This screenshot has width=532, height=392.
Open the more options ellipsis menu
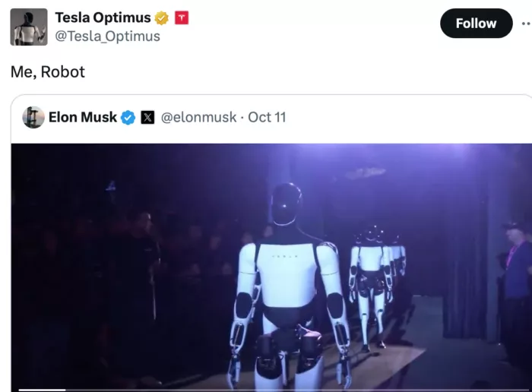click(x=526, y=24)
